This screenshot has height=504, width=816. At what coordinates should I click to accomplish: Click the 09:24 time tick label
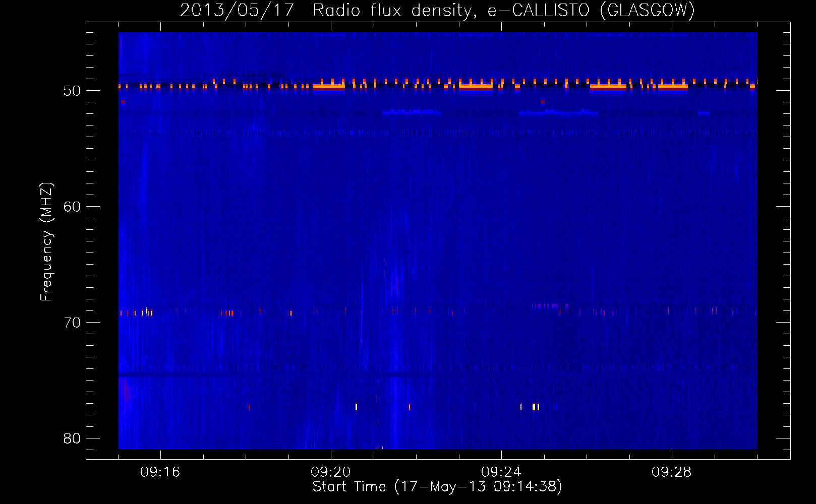(501, 472)
